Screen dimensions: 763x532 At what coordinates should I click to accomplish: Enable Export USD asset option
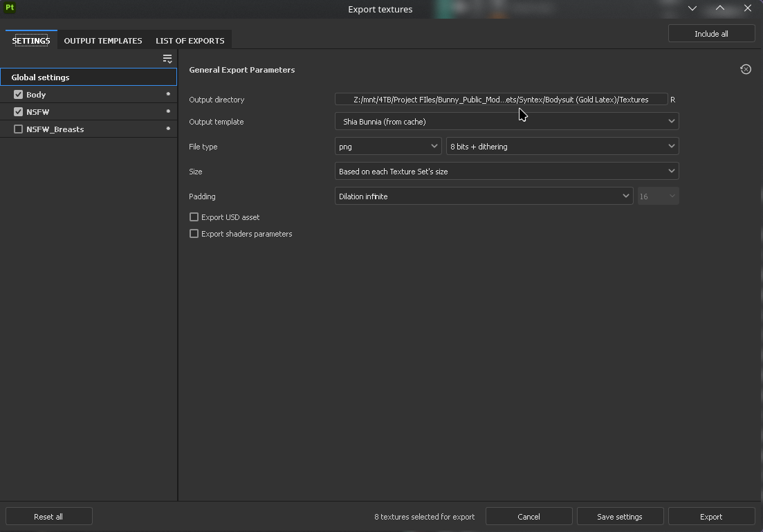pos(194,217)
